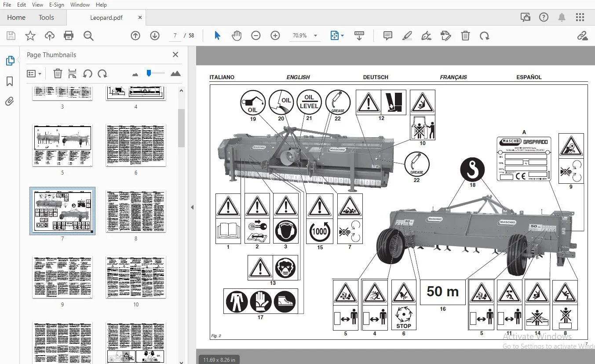Select page 9 thumbnail
Screen dimensions: 595x364
click(x=62, y=277)
